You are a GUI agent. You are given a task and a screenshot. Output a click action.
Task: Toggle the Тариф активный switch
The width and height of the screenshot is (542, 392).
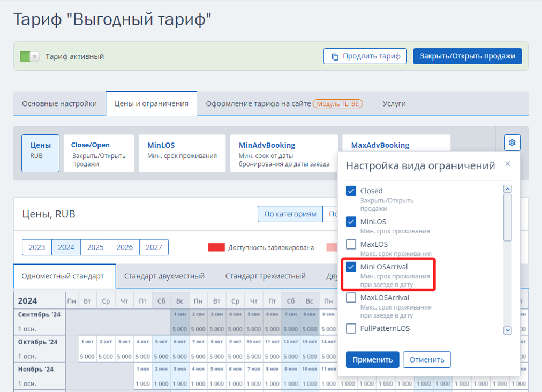coord(29,56)
